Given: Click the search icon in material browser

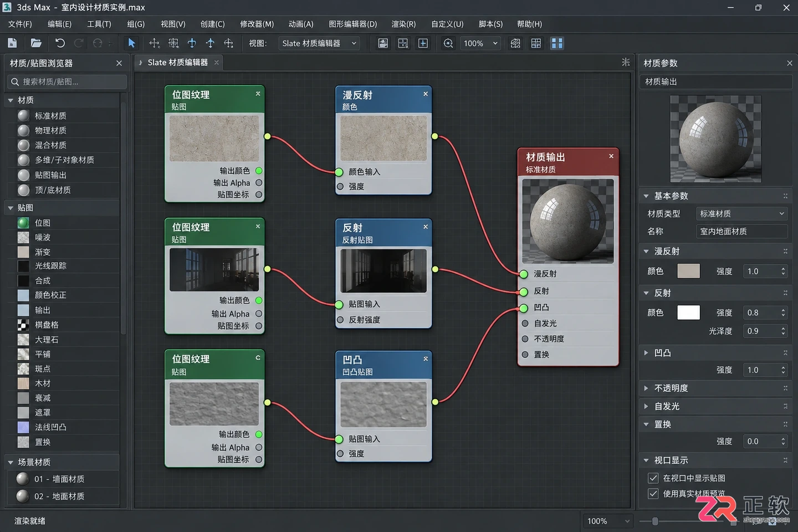Looking at the screenshot, I should click(x=14, y=82).
